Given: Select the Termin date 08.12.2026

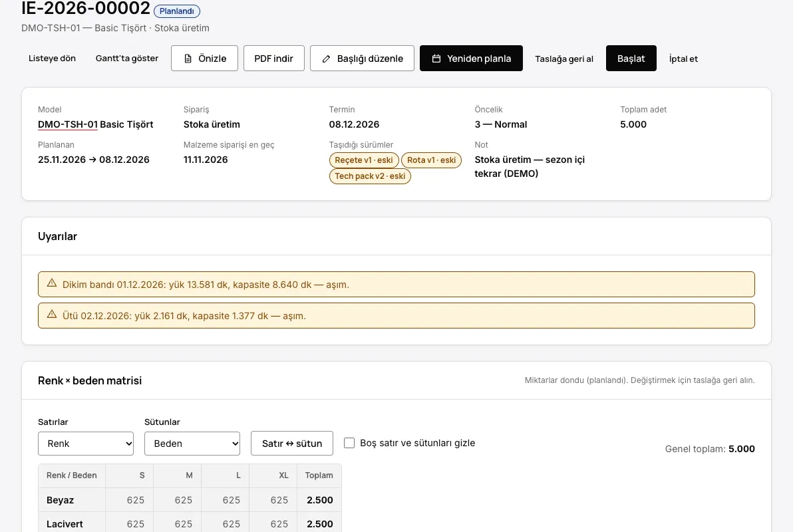Looking at the screenshot, I should tap(354, 124).
